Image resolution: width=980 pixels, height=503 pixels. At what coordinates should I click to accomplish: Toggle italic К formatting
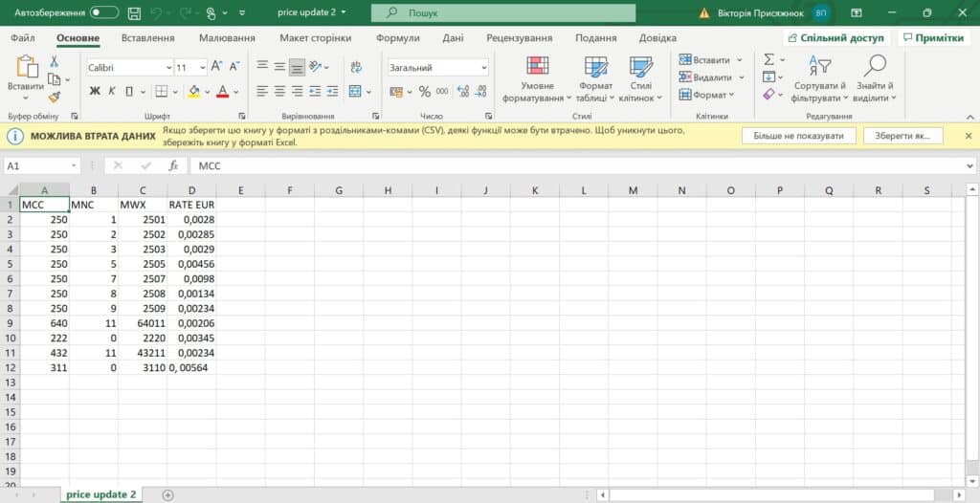115,92
